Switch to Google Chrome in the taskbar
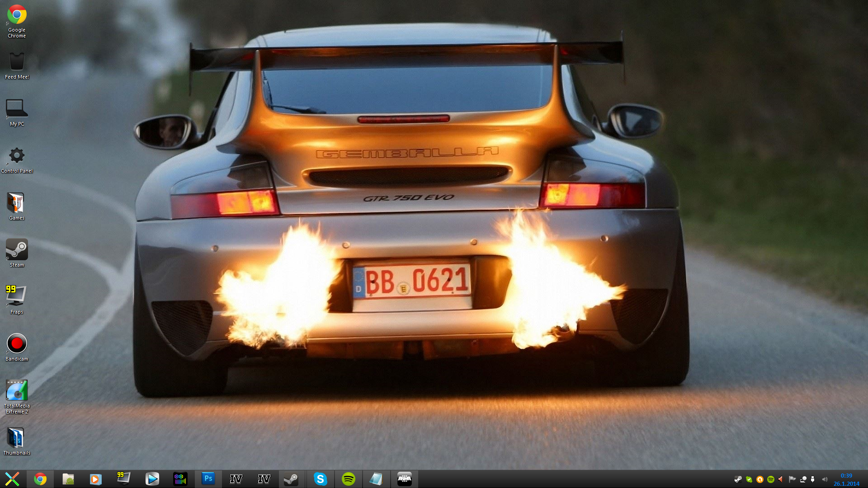868x488 pixels. coord(40,479)
